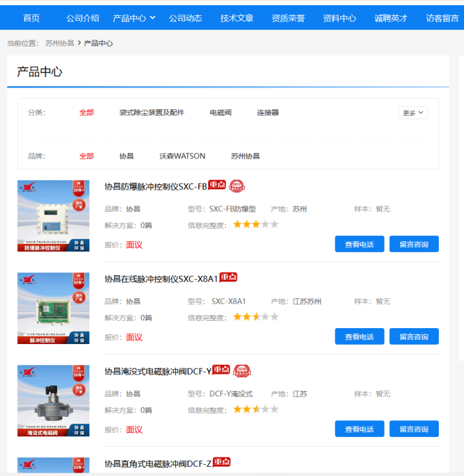Open the 技术文章 menu item
The height and width of the screenshot is (476, 464).
[x=237, y=18]
